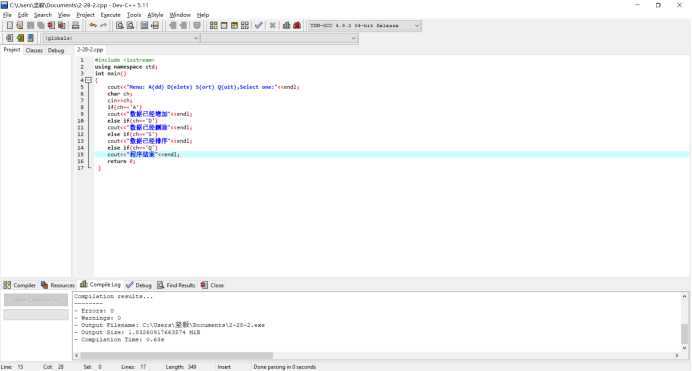The width and height of the screenshot is (692, 371).
Task: Open the compiler set dropdown
Action: (x=365, y=26)
